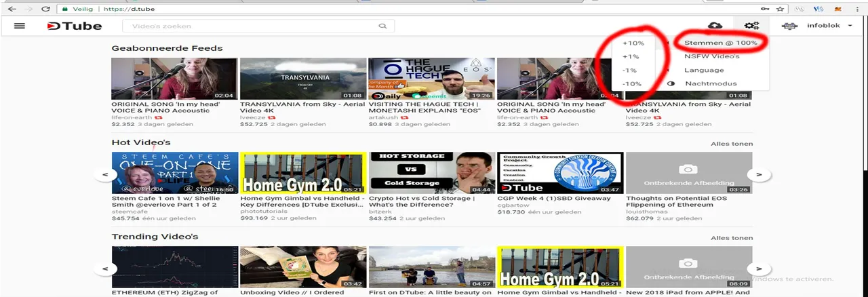Open First on DTube video thumbnail
Screen dimensions: 868x297
coord(431,267)
